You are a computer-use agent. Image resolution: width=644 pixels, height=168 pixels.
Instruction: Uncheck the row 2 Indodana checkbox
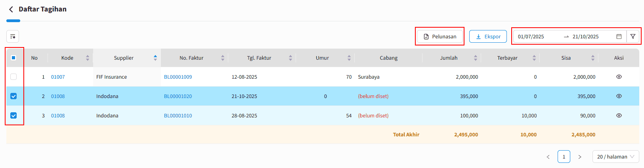(x=13, y=96)
